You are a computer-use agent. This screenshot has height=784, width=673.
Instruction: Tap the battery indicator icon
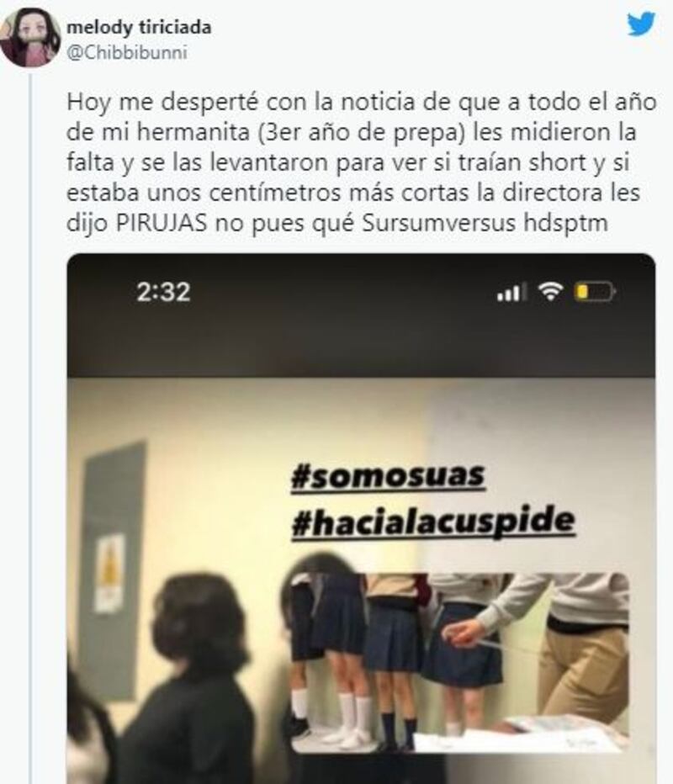[x=594, y=292]
